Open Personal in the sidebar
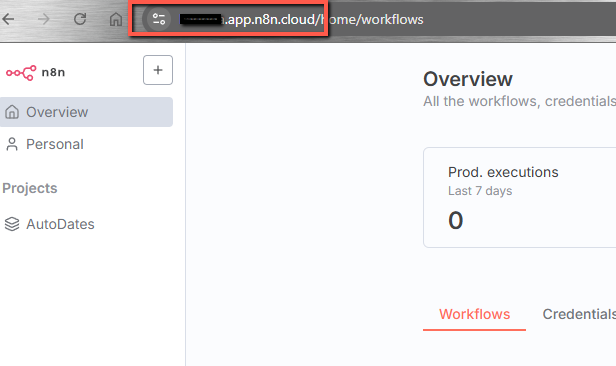616x366 pixels. (x=86, y=144)
